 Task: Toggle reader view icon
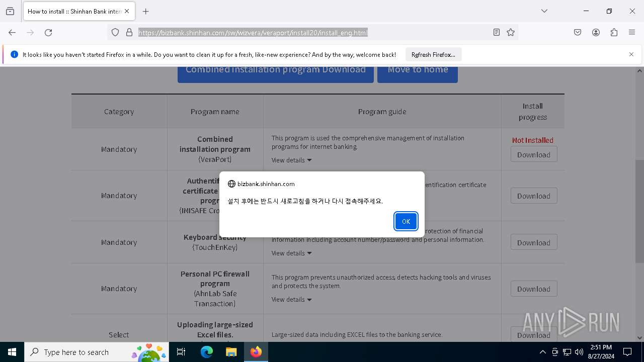(x=497, y=32)
